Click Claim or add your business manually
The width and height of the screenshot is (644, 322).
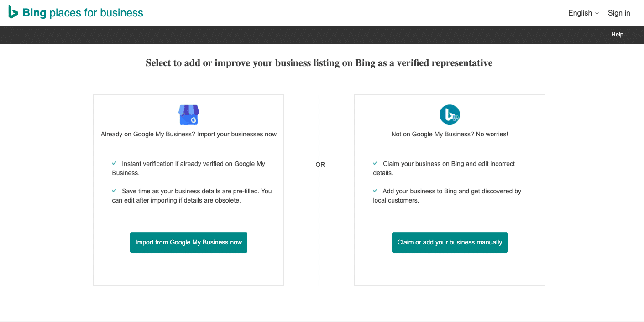(x=450, y=242)
